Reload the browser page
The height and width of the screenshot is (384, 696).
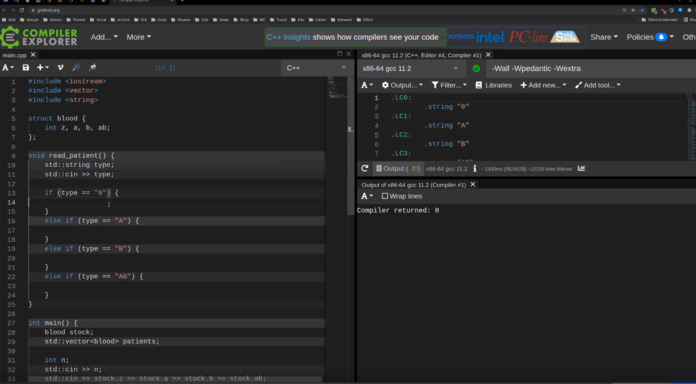tap(22, 10)
